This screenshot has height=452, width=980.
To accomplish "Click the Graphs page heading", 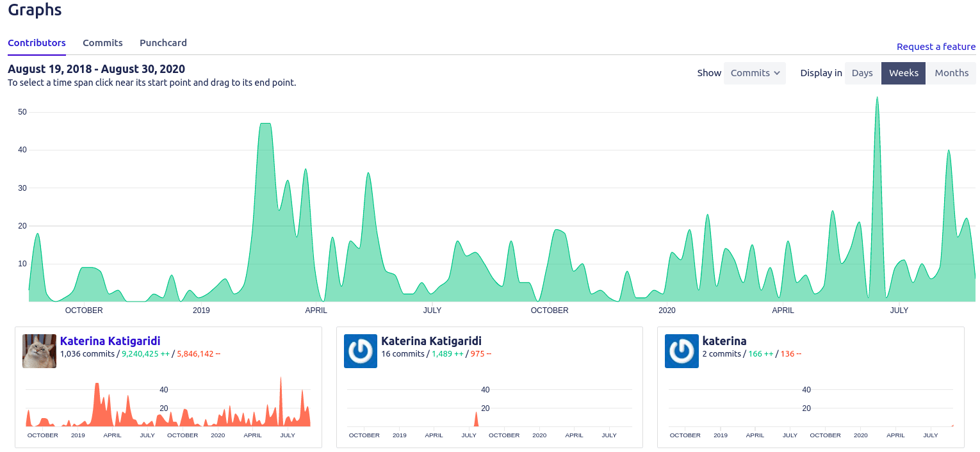I will [x=35, y=10].
